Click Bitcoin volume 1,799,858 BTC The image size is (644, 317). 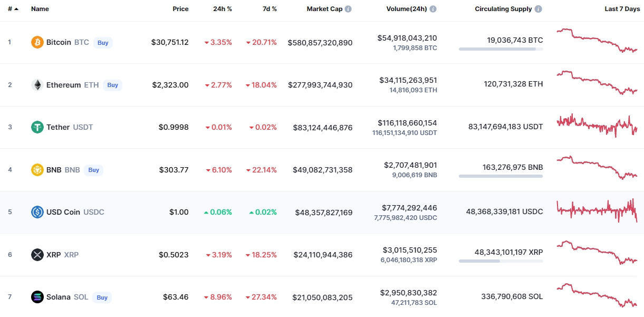tap(415, 48)
